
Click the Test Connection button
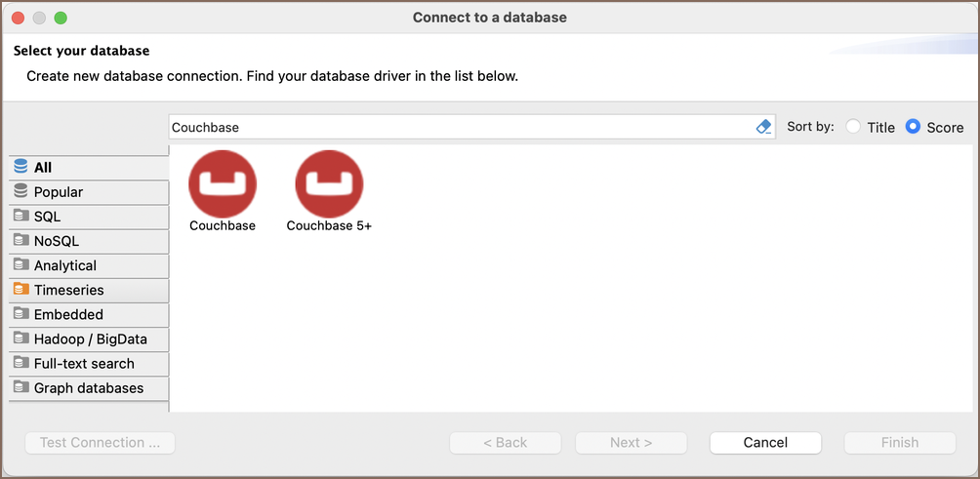tap(100, 443)
